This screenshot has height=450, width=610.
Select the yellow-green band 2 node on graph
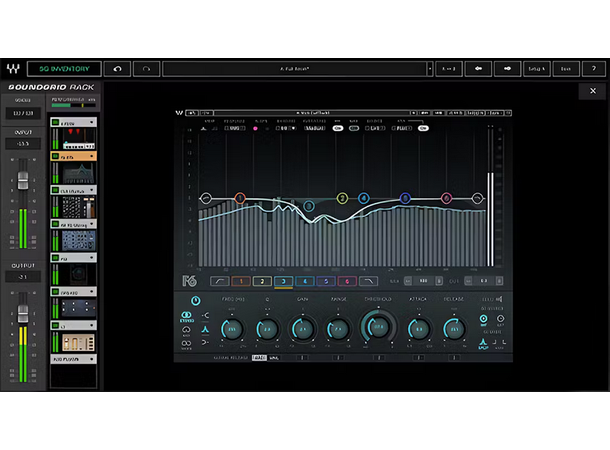342,198
